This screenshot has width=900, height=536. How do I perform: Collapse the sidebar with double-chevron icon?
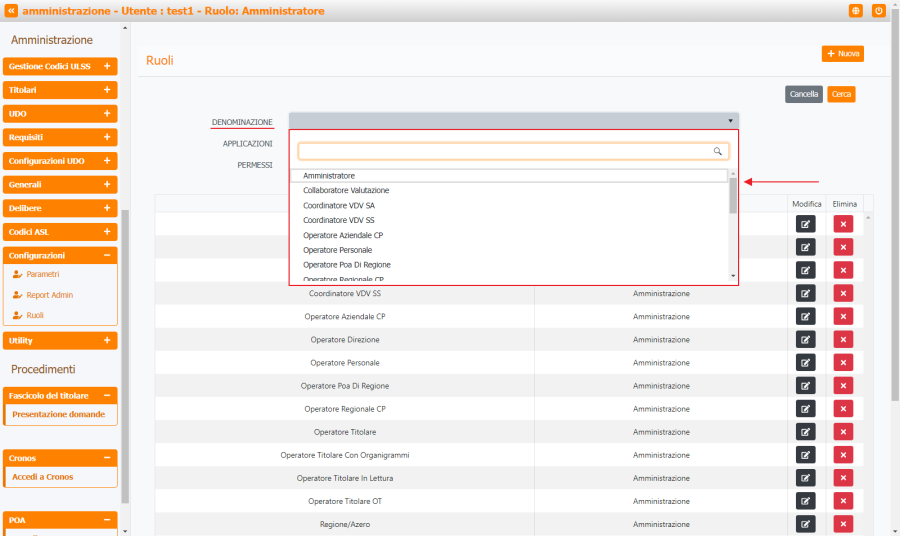pyautogui.click(x=11, y=11)
